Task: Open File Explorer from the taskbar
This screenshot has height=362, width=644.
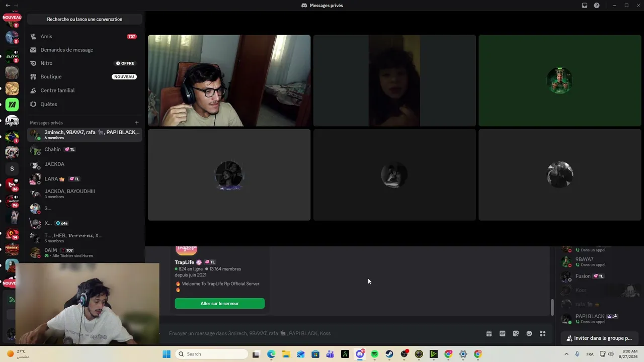Action: point(286,354)
